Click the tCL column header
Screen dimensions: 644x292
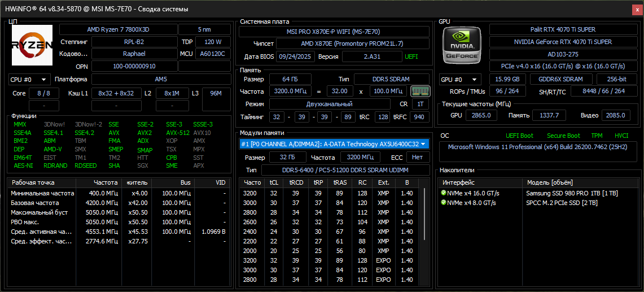[x=274, y=182]
